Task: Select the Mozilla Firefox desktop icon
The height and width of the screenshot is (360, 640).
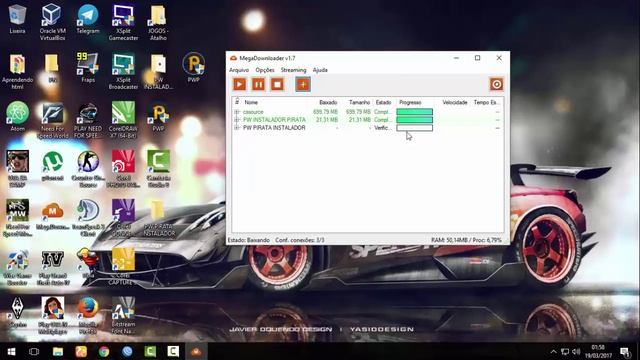Action: 88,316
